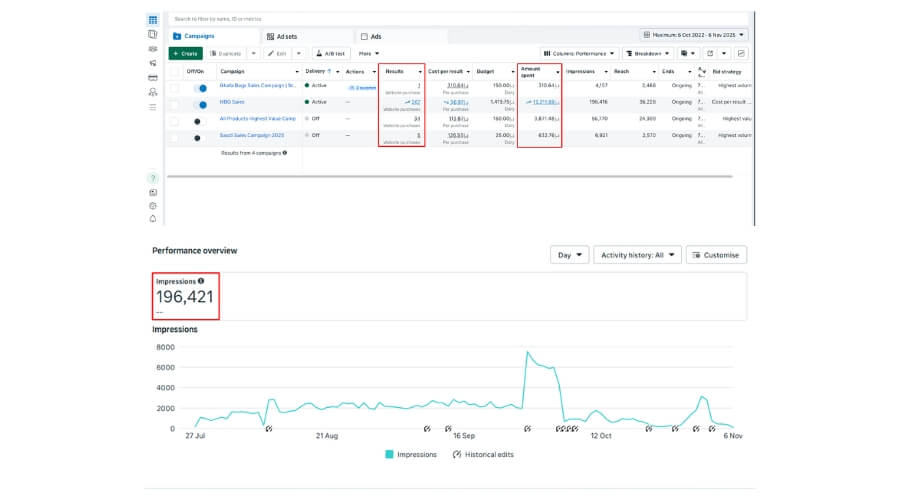Image resolution: width=900 pixels, height=500 pixels.
Task: Click the green Create button
Action: click(x=185, y=53)
